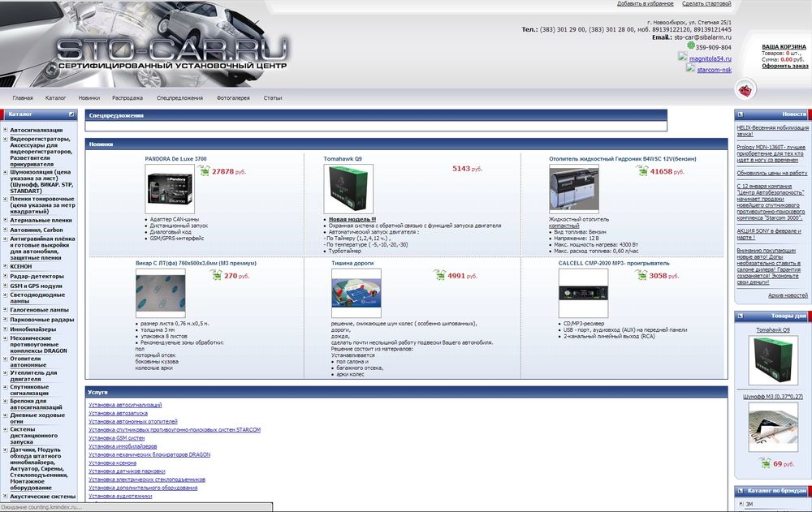Open the GSM и GPS модули category
This screenshot has height=512, width=812.
[x=36, y=286]
